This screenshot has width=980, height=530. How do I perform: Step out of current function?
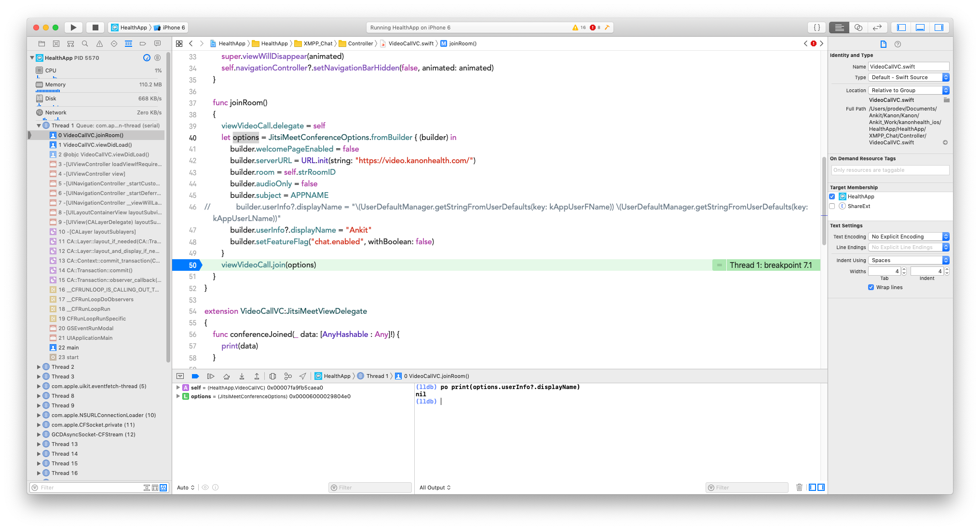tap(257, 376)
